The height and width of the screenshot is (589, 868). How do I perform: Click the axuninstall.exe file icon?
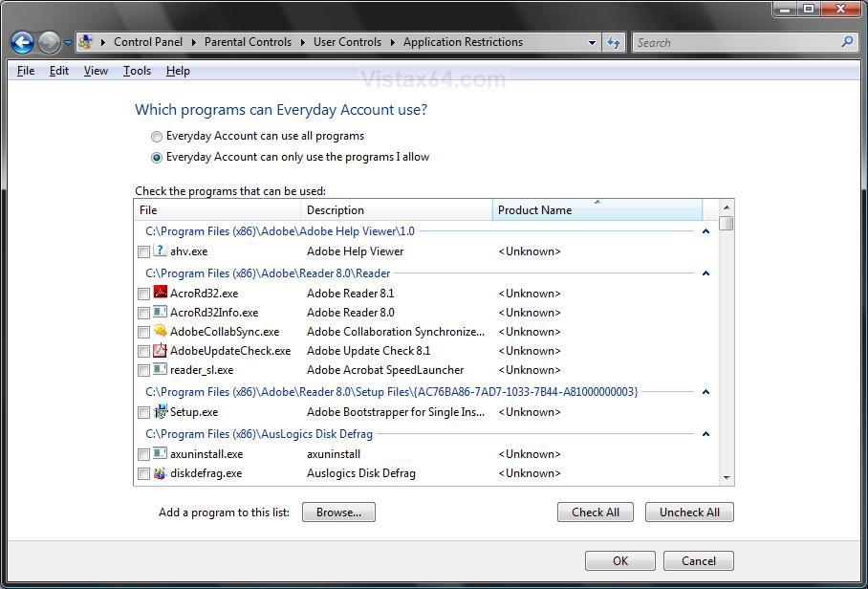click(x=160, y=453)
